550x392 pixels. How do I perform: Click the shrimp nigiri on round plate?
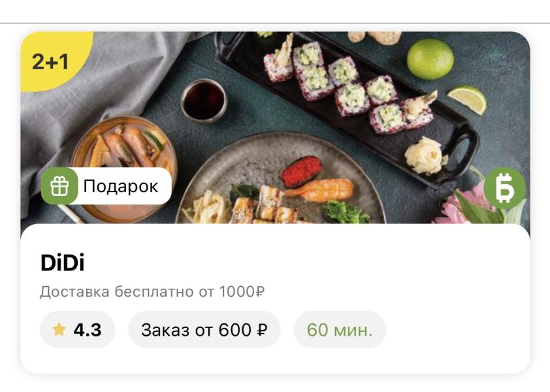(x=319, y=189)
